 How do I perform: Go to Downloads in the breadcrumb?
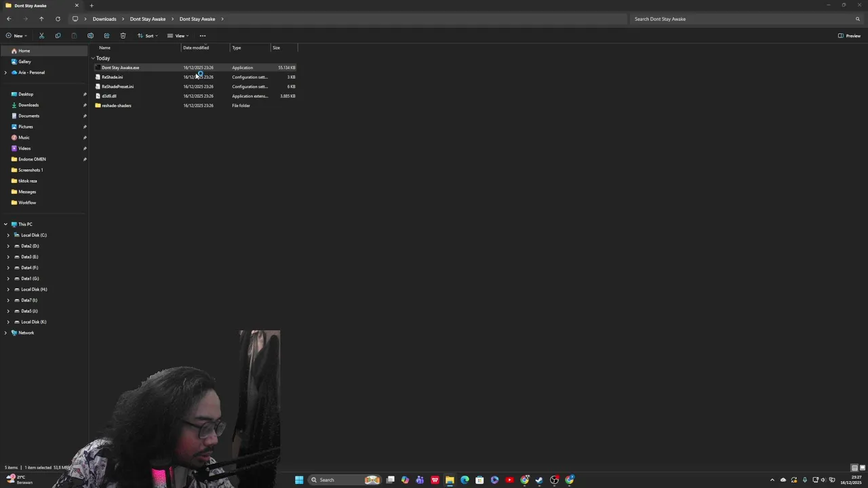click(104, 19)
